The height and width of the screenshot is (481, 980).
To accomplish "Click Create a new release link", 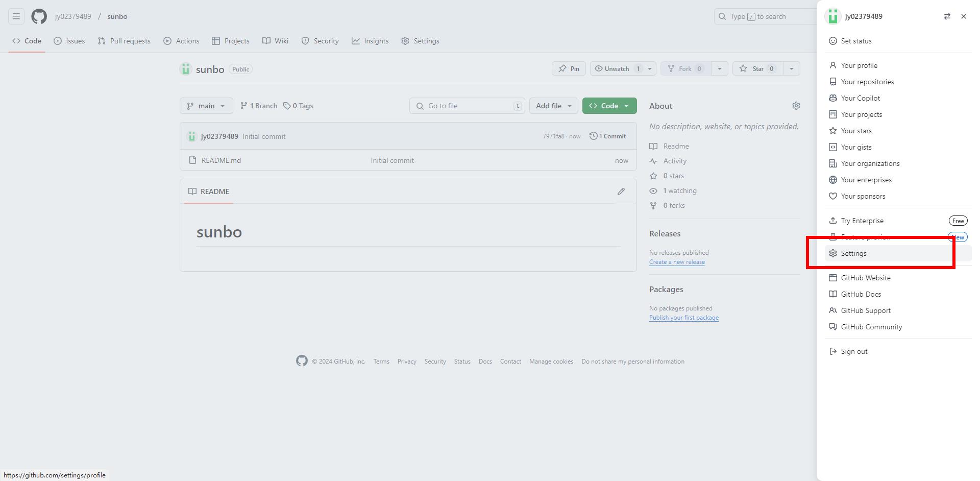I will point(677,262).
